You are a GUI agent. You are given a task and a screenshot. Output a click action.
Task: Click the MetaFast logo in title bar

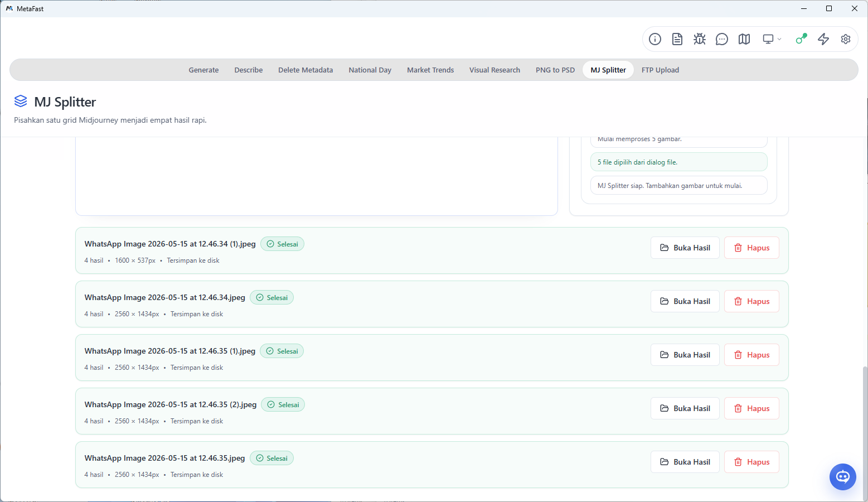(9, 8)
